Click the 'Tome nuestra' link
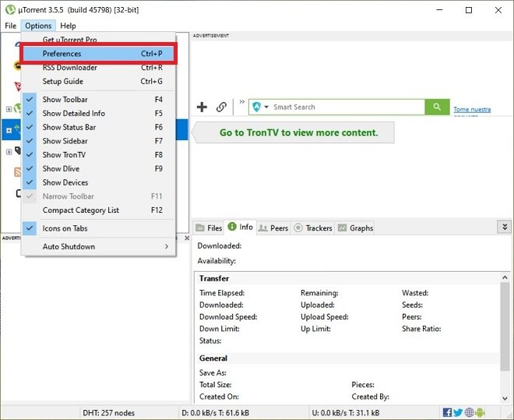 (x=472, y=110)
